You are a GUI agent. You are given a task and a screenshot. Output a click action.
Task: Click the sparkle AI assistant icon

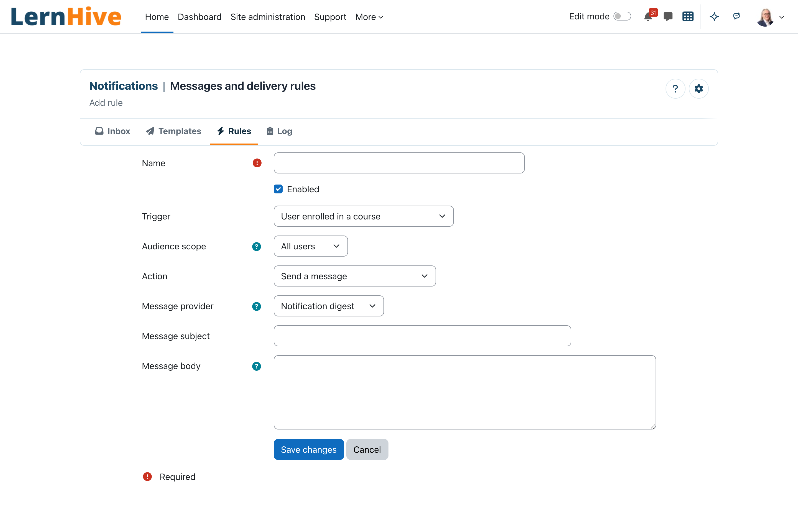pos(714,17)
